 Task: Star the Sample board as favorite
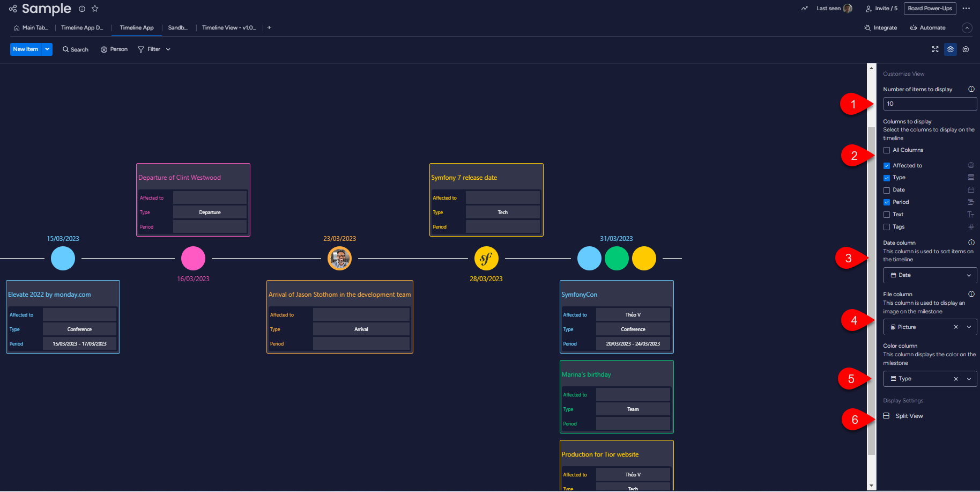(95, 9)
